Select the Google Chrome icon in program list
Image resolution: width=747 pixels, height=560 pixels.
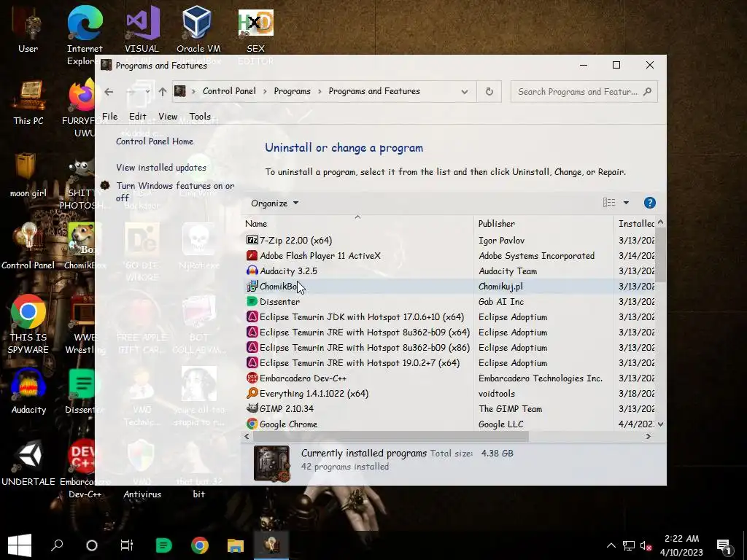tap(252, 424)
